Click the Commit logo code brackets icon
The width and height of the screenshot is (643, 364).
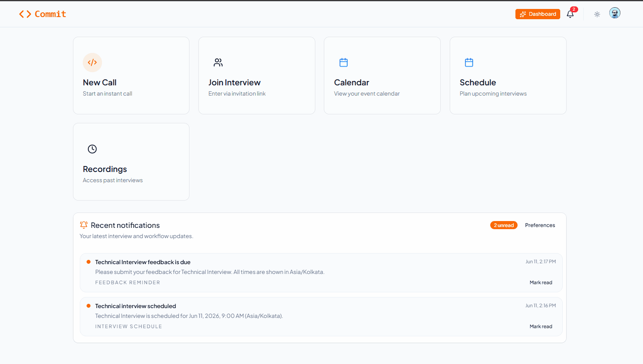point(25,14)
